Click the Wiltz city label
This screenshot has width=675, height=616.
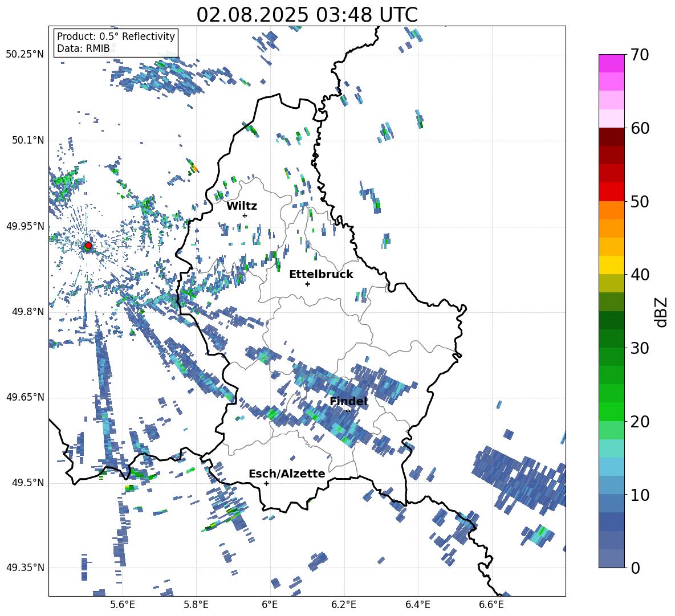[x=242, y=206]
